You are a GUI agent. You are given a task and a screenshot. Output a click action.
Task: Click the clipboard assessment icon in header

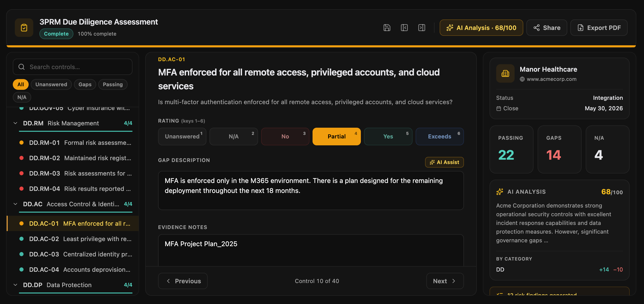(x=24, y=28)
